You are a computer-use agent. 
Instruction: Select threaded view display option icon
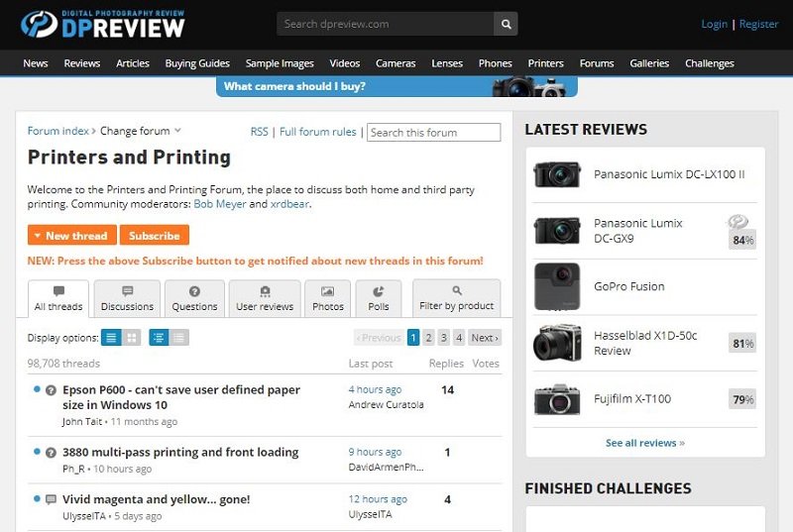159,338
